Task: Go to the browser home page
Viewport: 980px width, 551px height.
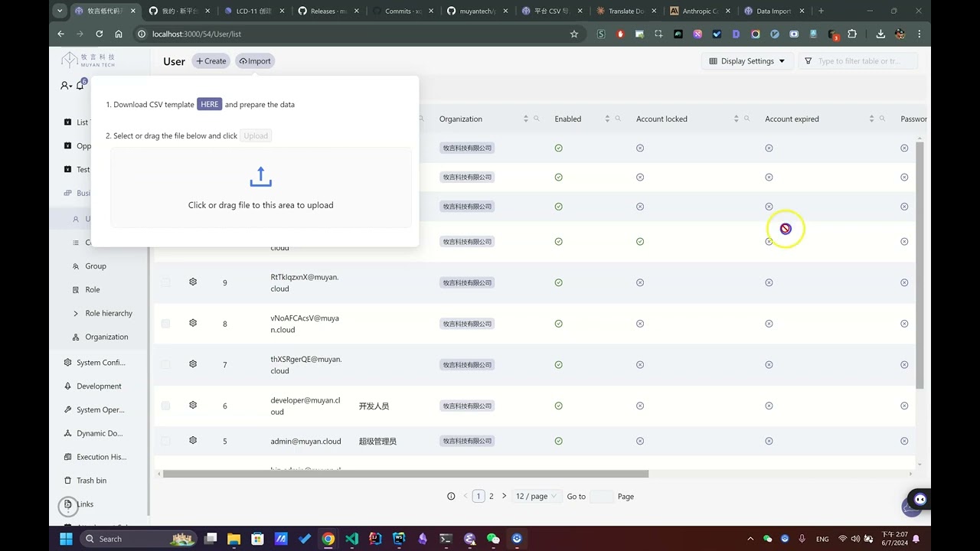Action: coord(119,34)
